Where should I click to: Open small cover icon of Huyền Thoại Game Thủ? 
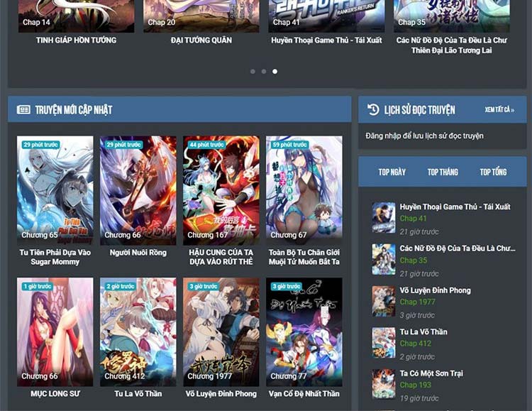point(384,218)
